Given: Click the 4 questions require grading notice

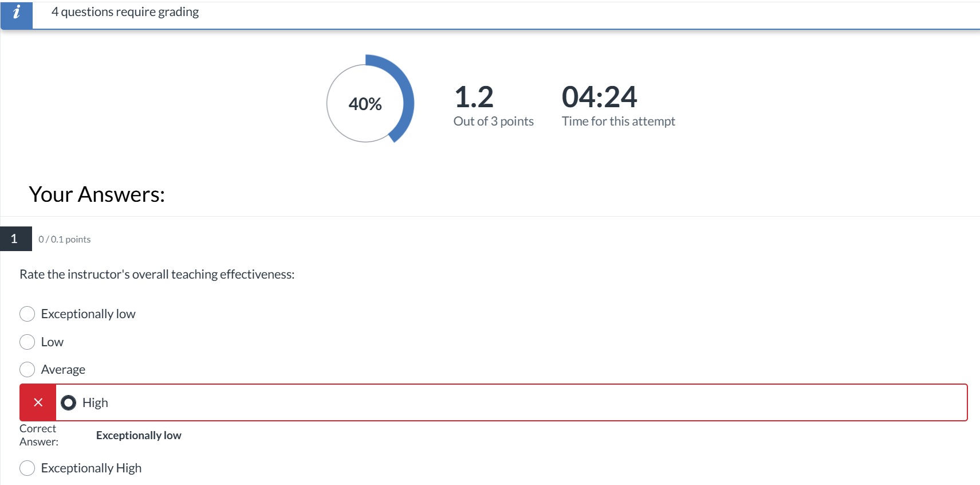Looking at the screenshot, I should click(x=125, y=12).
